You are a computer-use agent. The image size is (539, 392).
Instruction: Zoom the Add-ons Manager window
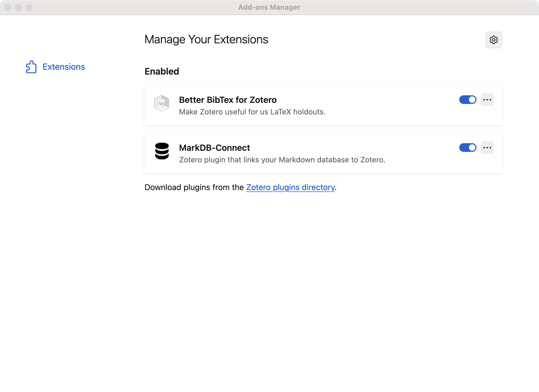[x=29, y=8]
